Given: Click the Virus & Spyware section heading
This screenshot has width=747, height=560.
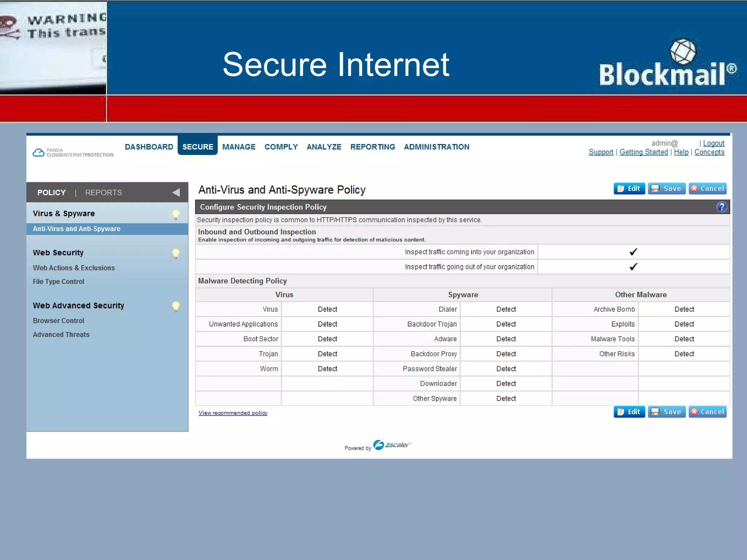Looking at the screenshot, I should 64,214.
